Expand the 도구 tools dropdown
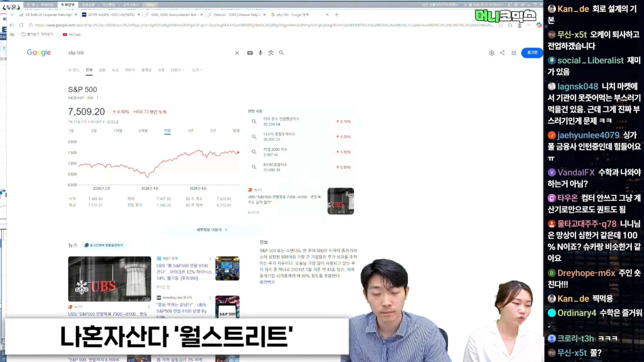644x362 pixels. (x=197, y=70)
